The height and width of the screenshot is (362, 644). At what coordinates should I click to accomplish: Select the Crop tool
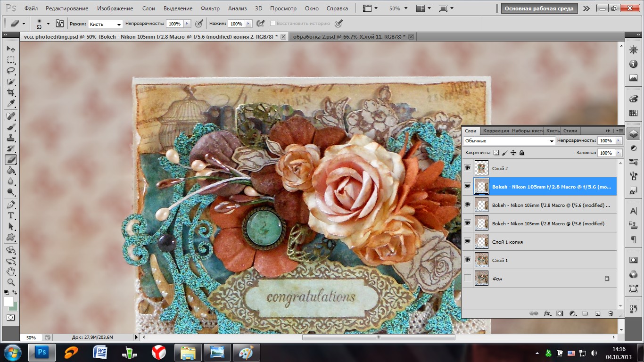11,92
